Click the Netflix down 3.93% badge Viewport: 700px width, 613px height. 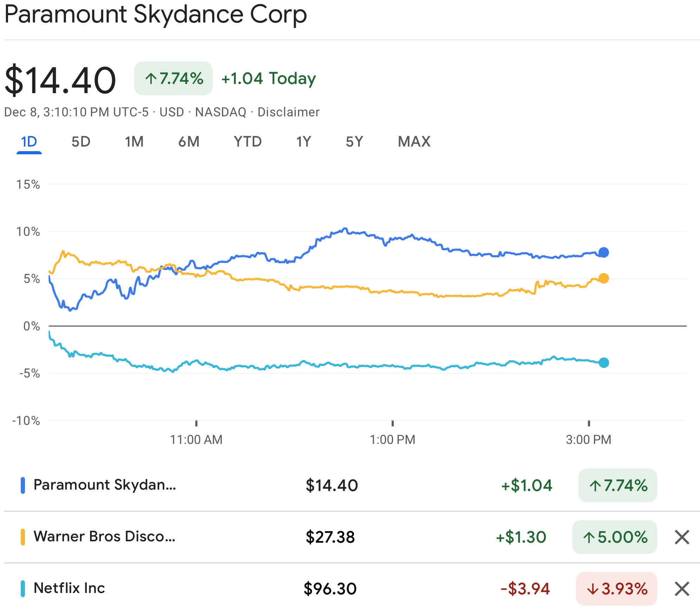616,589
